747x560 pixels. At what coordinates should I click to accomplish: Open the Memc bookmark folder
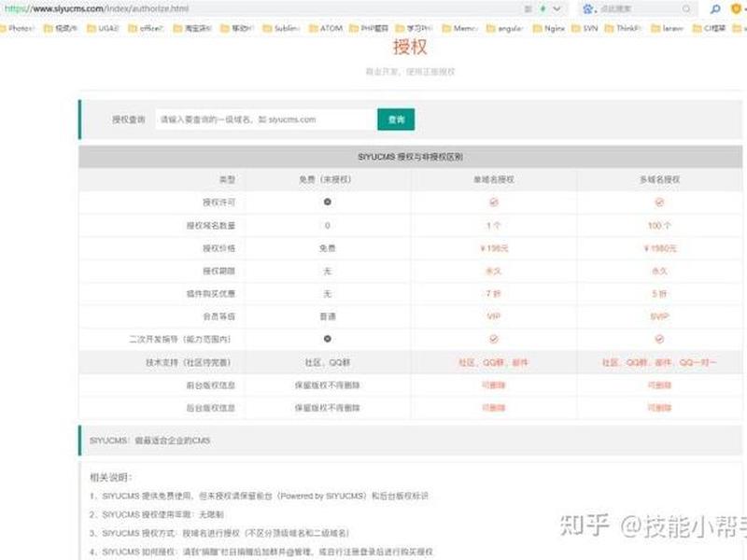(459, 29)
